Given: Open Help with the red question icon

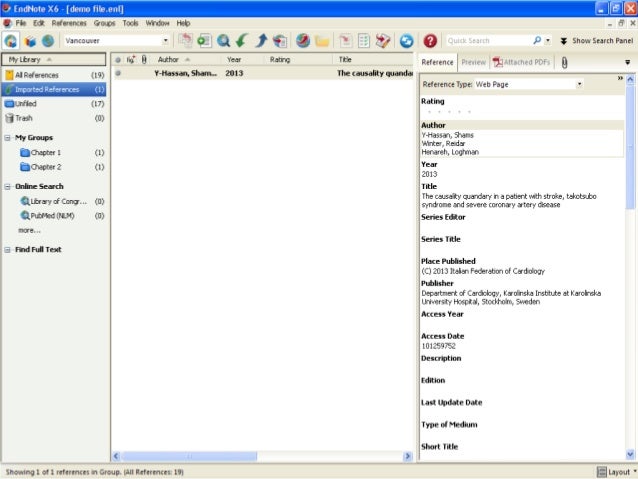Looking at the screenshot, I should click(x=430, y=41).
